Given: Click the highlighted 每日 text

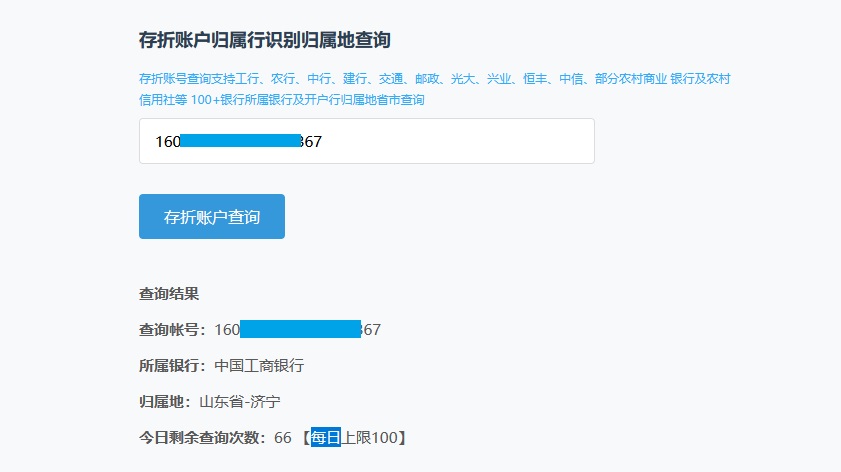Looking at the screenshot, I should coord(326,438).
